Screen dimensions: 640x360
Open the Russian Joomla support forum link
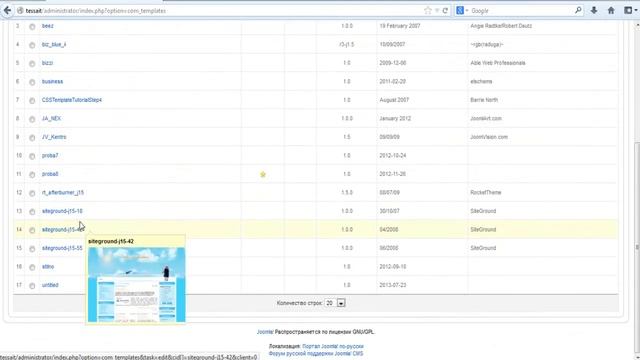click(x=316, y=353)
